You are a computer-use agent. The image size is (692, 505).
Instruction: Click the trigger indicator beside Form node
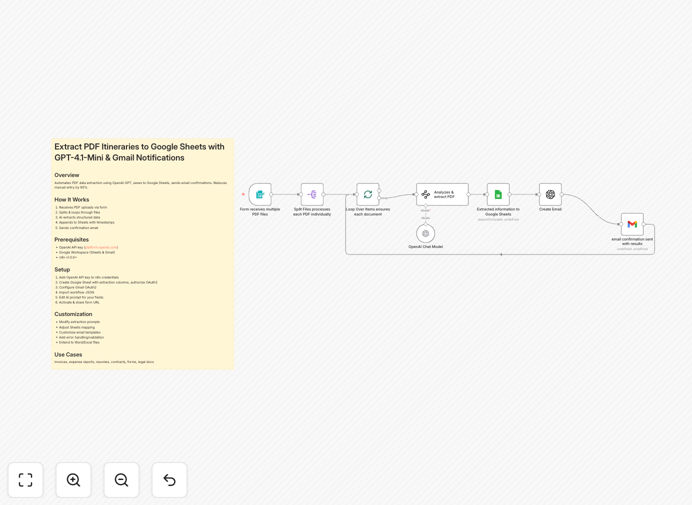243,194
